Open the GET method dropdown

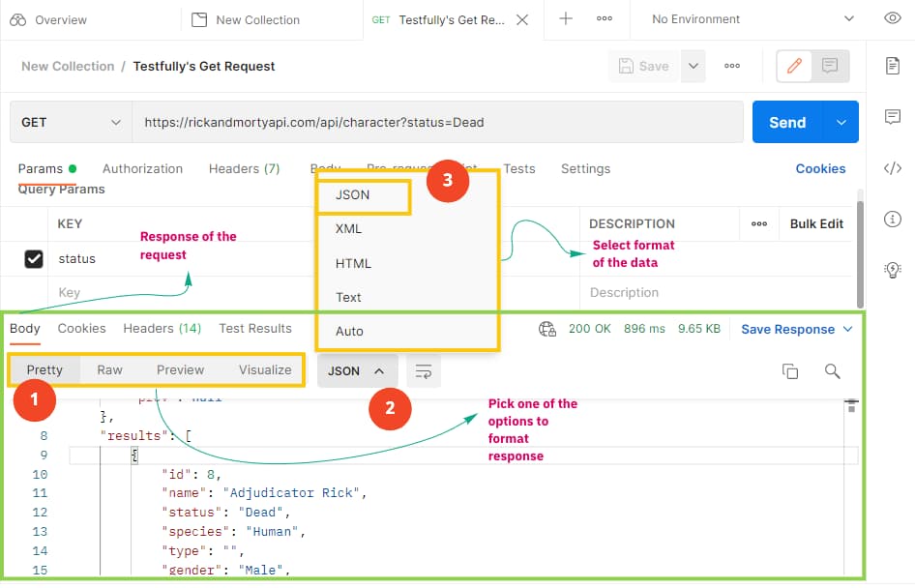69,122
